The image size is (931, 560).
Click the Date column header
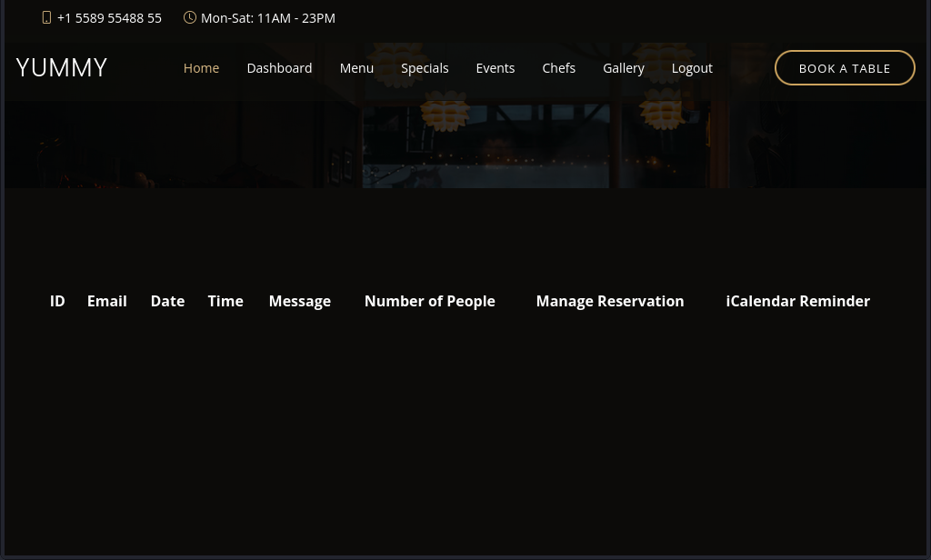point(167,301)
